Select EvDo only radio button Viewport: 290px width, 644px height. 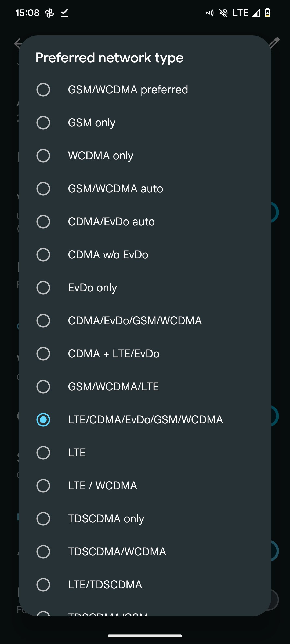pyautogui.click(x=43, y=288)
